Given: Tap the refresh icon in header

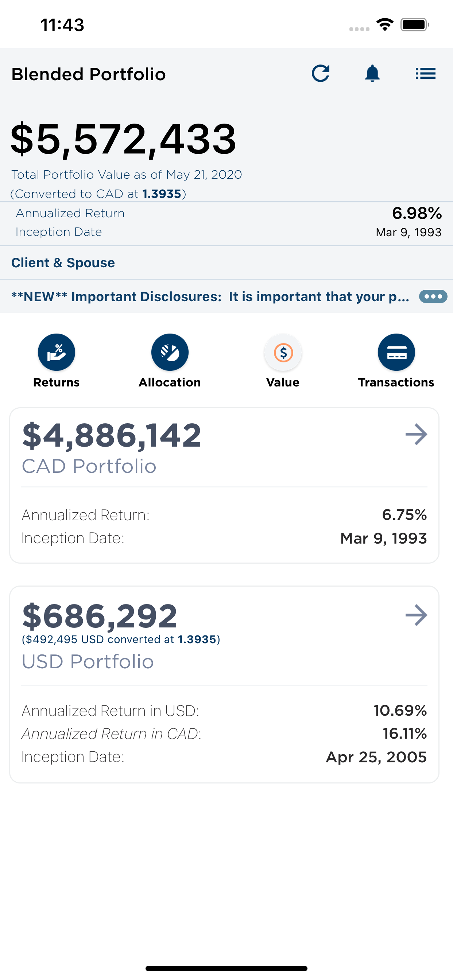Looking at the screenshot, I should click(x=321, y=73).
